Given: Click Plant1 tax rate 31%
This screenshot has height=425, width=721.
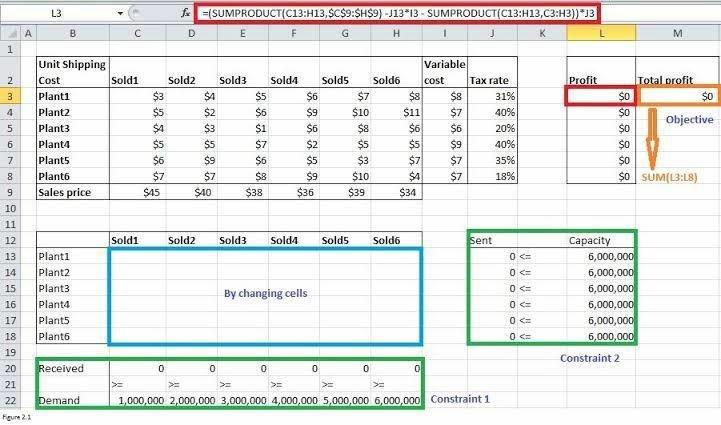Looking at the screenshot, I should coord(492,97).
